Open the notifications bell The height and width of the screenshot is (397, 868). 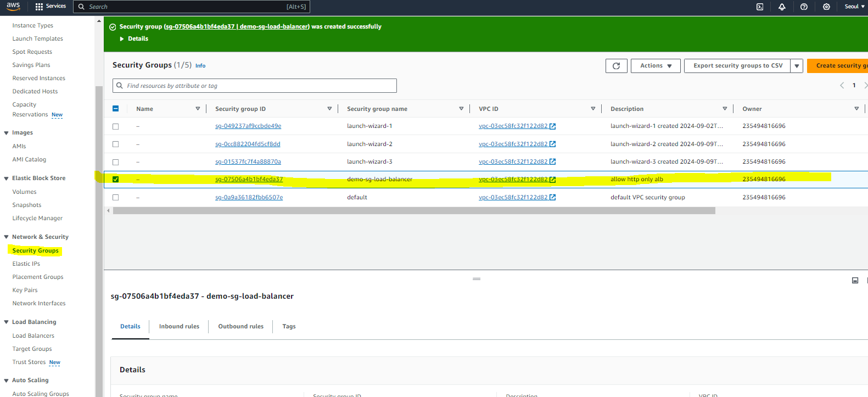(782, 7)
